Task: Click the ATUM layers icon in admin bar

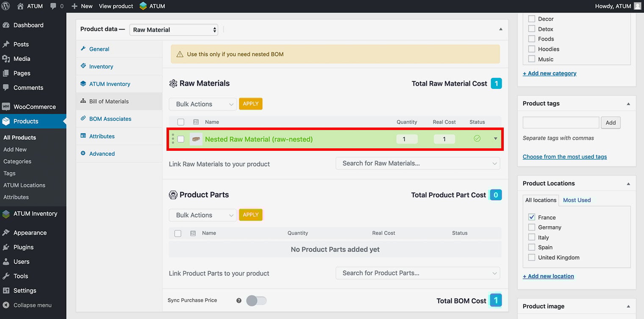Action: [x=143, y=6]
